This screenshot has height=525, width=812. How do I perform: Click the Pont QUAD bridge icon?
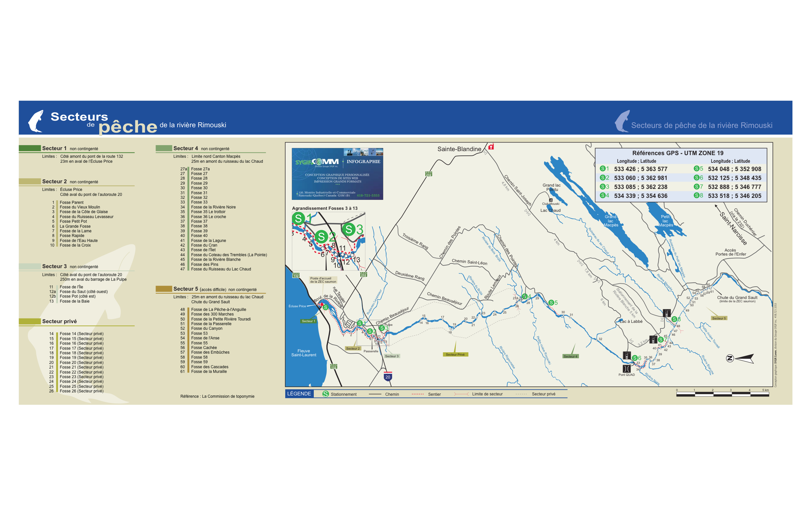tap(626, 369)
